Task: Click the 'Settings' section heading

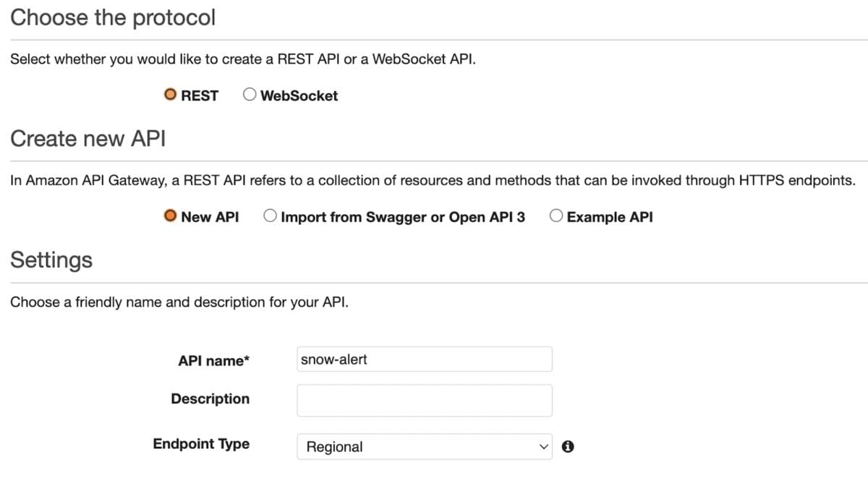Action: click(x=51, y=260)
